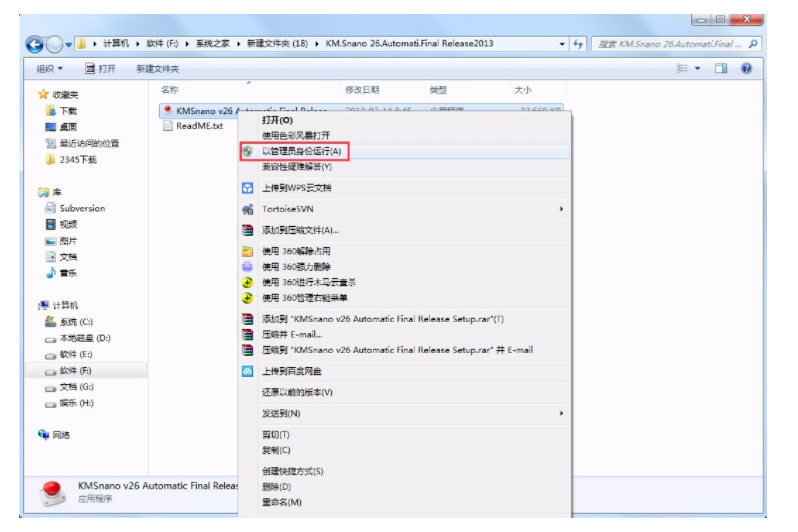Click the shield icon for 以管理员身份运行
This screenshot has width=798, height=532.
pyautogui.click(x=248, y=151)
